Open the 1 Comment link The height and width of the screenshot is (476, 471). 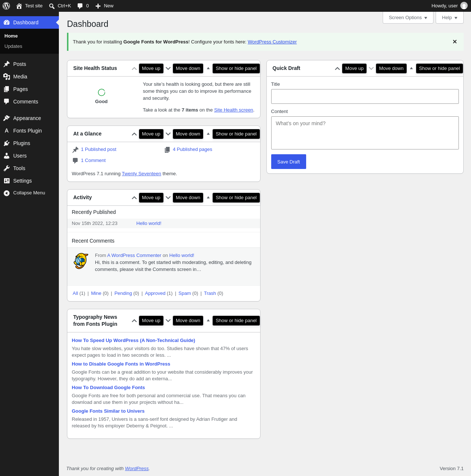click(93, 161)
